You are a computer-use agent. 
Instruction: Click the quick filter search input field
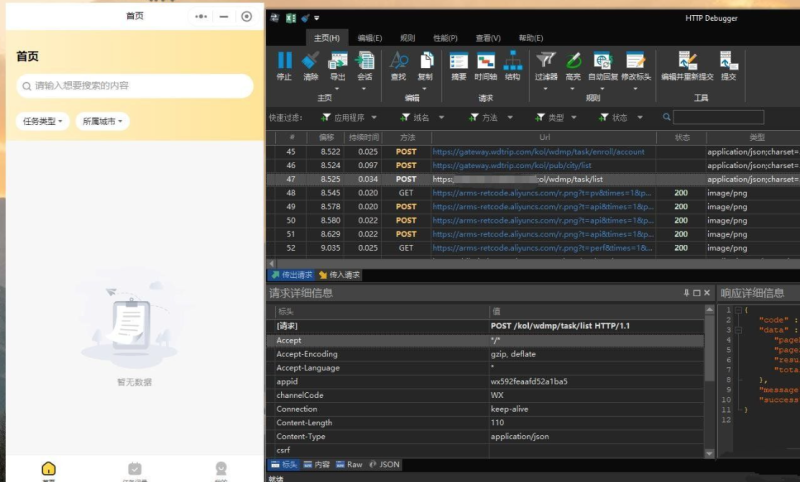(718, 117)
